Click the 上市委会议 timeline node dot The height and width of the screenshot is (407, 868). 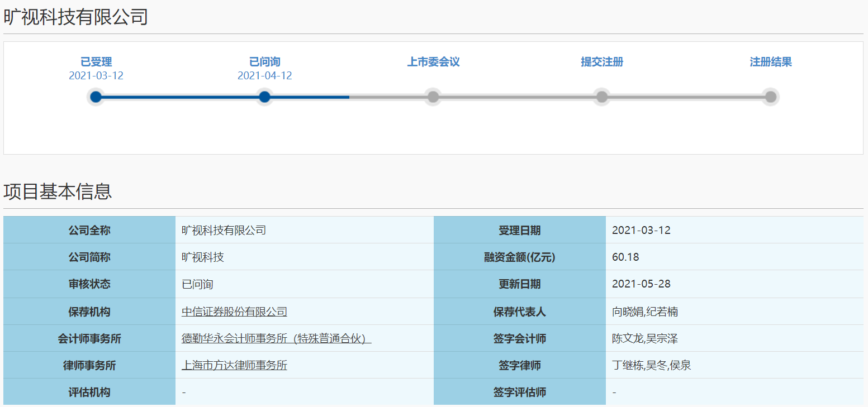433,97
